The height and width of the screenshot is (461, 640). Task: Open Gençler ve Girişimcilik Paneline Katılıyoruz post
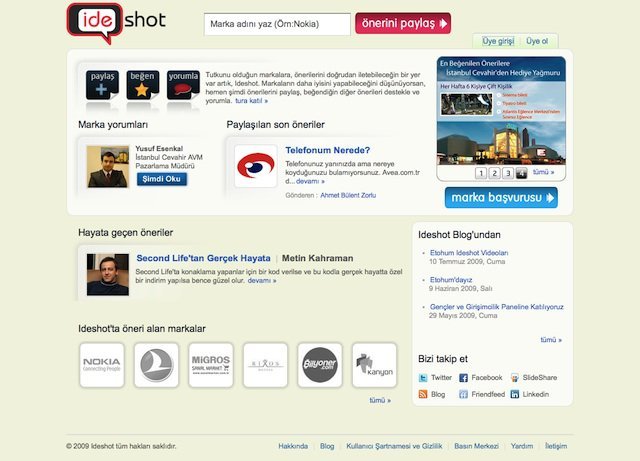[496, 307]
